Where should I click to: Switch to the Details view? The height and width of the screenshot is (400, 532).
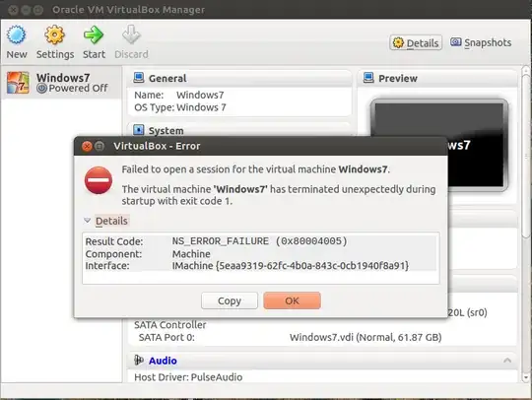point(416,42)
